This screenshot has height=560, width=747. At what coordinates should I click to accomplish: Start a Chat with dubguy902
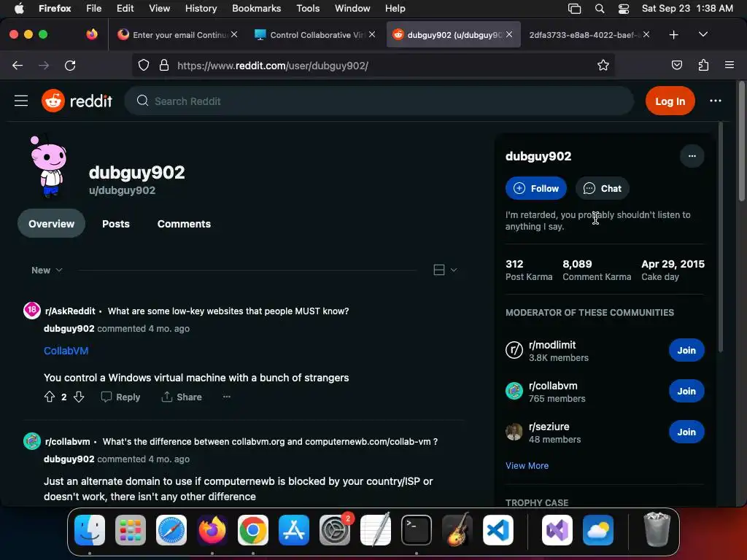pyautogui.click(x=602, y=189)
